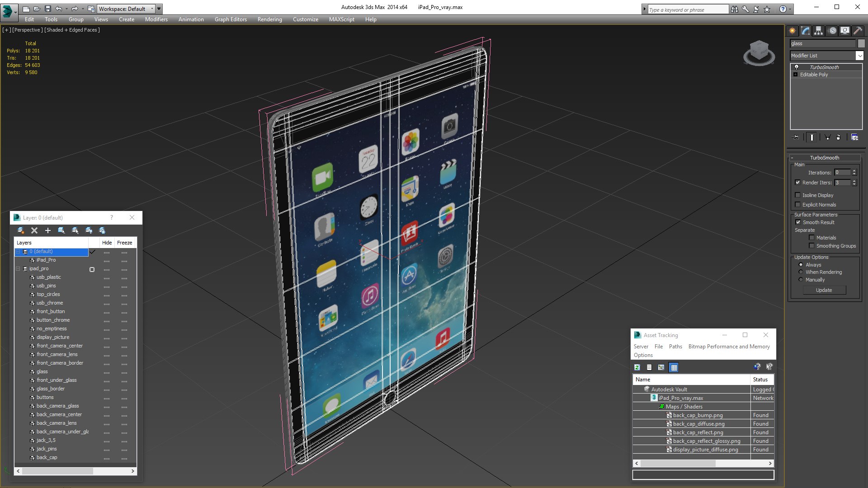This screenshot has height=488, width=868.
Task: Switch to the Display command panel
Action: tap(845, 31)
